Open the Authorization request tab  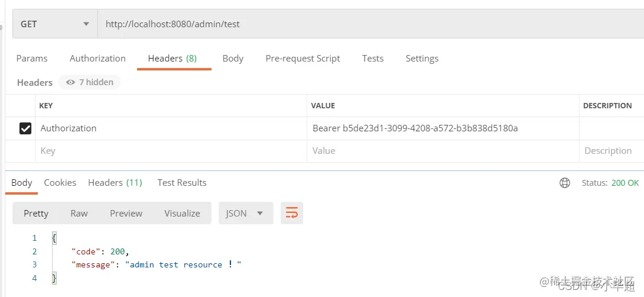pos(97,59)
